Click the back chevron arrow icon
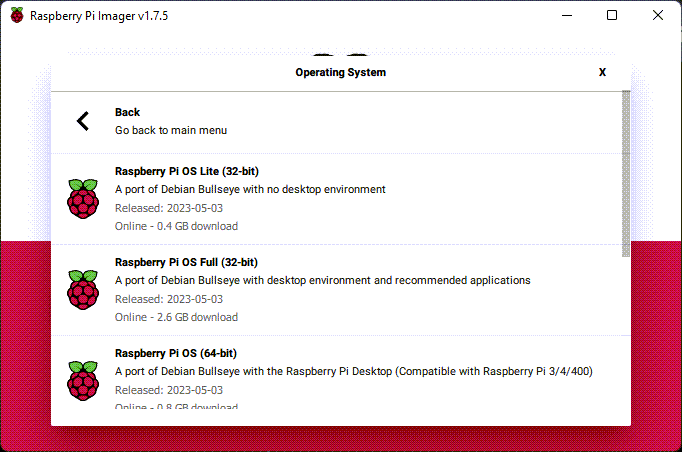 (83, 121)
